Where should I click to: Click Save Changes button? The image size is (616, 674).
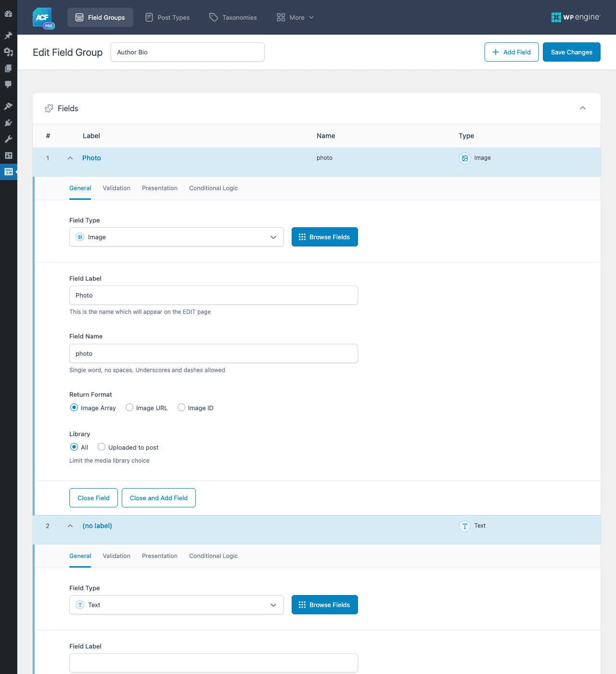pyautogui.click(x=572, y=52)
